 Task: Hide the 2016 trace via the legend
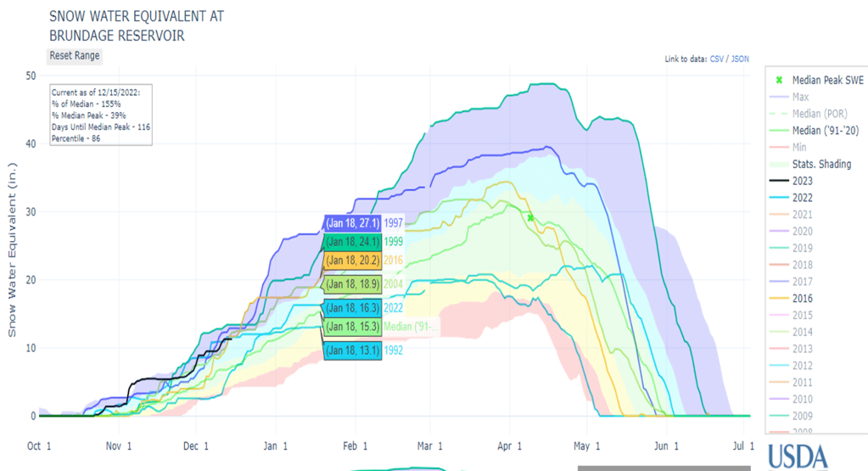pyautogui.click(x=804, y=299)
